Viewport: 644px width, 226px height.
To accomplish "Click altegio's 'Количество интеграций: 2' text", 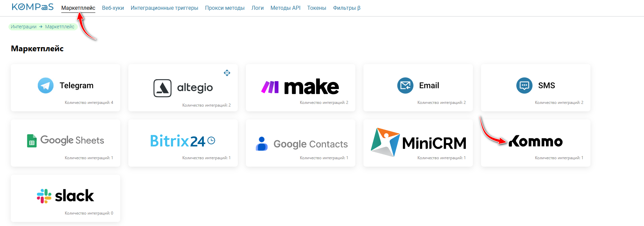I will click(x=206, y=105).
